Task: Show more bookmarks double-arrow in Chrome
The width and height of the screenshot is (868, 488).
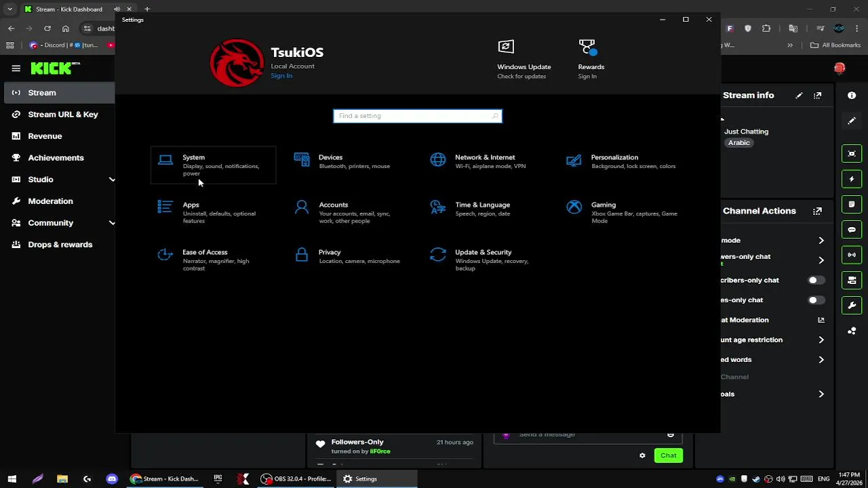Action: (790, 45)
